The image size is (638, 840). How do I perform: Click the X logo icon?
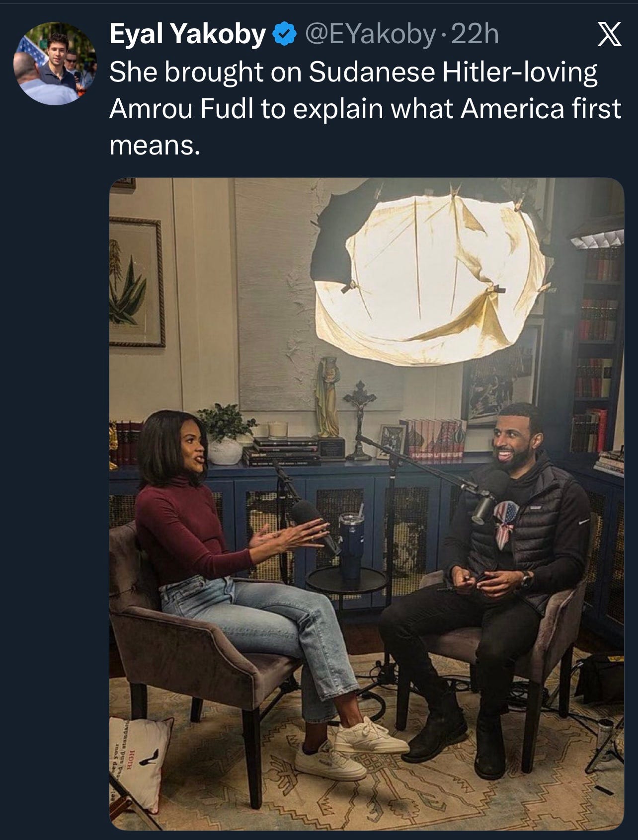(609, 35)
